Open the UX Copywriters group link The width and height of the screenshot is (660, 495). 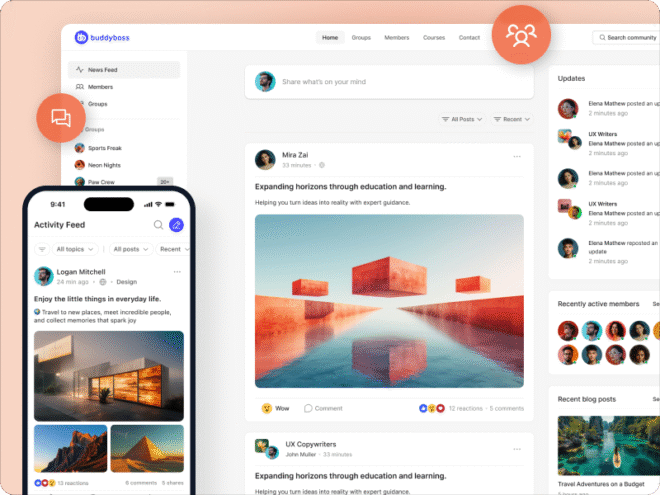click(x=311, y=444)
